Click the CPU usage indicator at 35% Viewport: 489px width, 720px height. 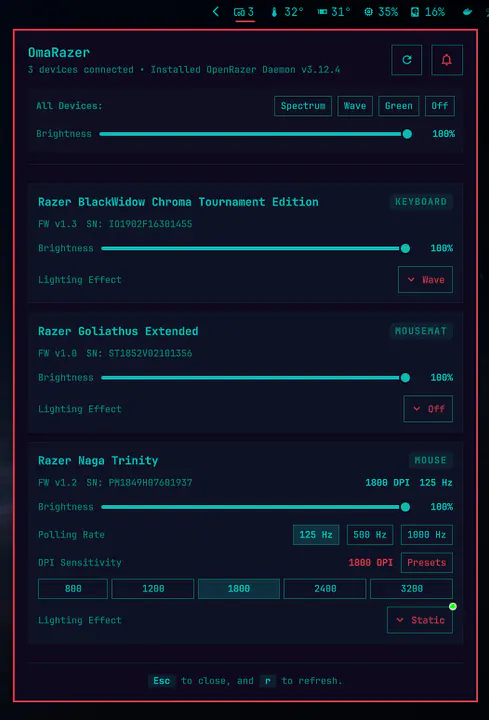tap(381, 12)
